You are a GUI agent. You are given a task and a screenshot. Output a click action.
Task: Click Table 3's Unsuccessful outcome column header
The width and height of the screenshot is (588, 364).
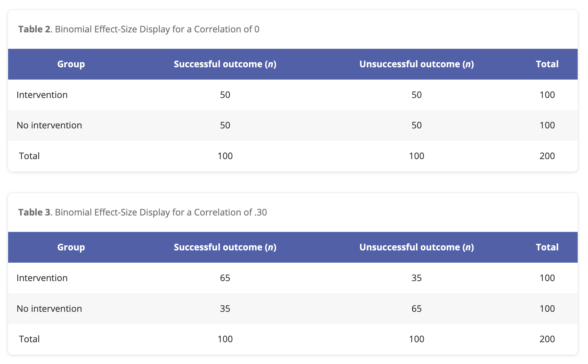pyautogui.click(x=416, y=247)
